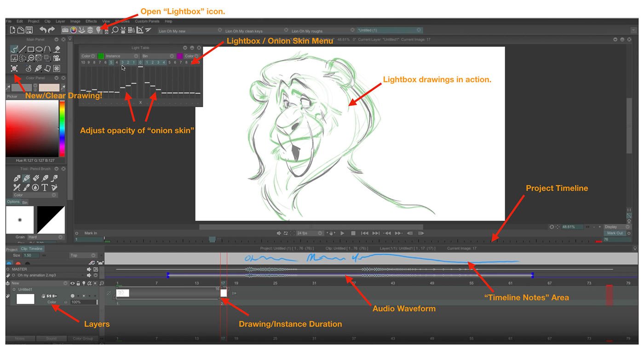Click the Save project floppy icon
This screenshot has width=644, height=354.
click(29, 30)
